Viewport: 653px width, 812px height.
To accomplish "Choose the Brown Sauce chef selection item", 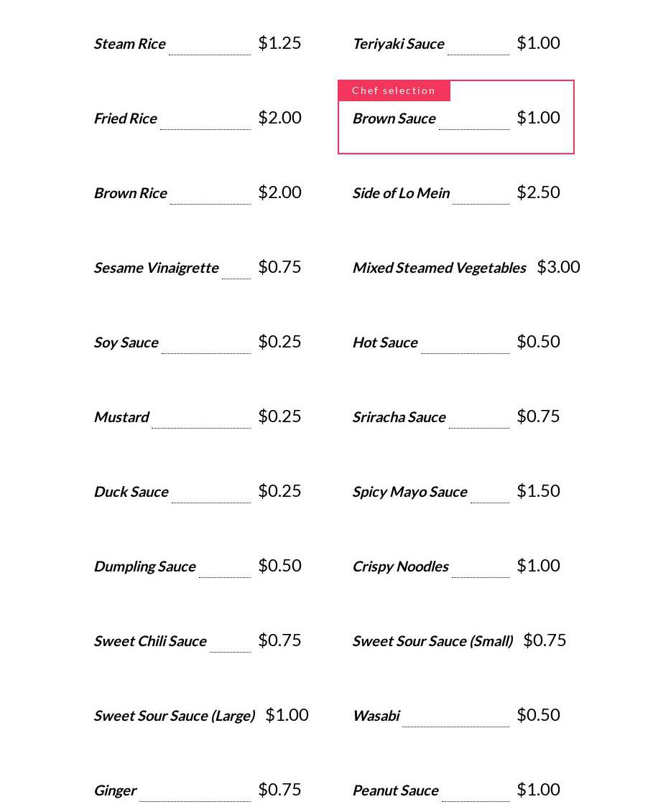I will [394, 118].
